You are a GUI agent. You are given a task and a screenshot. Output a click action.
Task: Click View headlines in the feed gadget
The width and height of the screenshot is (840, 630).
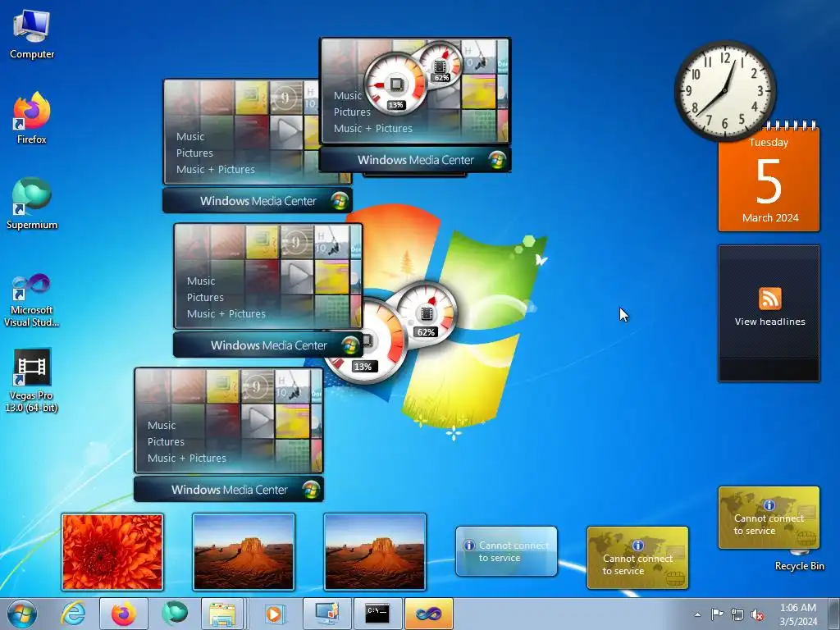769,322
